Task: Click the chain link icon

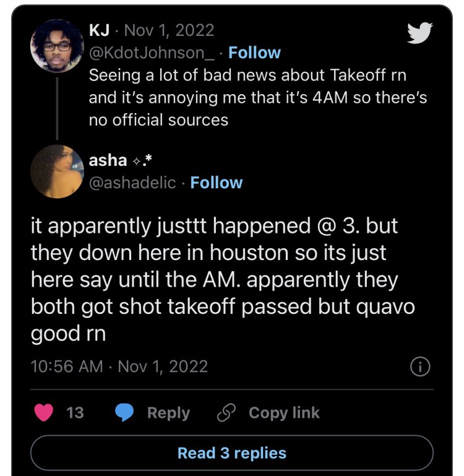Action: (x=226, y=413)
